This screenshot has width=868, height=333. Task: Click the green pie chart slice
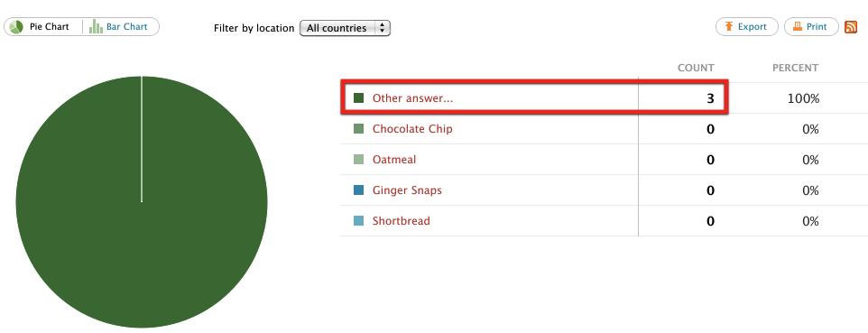coord(142,201)
